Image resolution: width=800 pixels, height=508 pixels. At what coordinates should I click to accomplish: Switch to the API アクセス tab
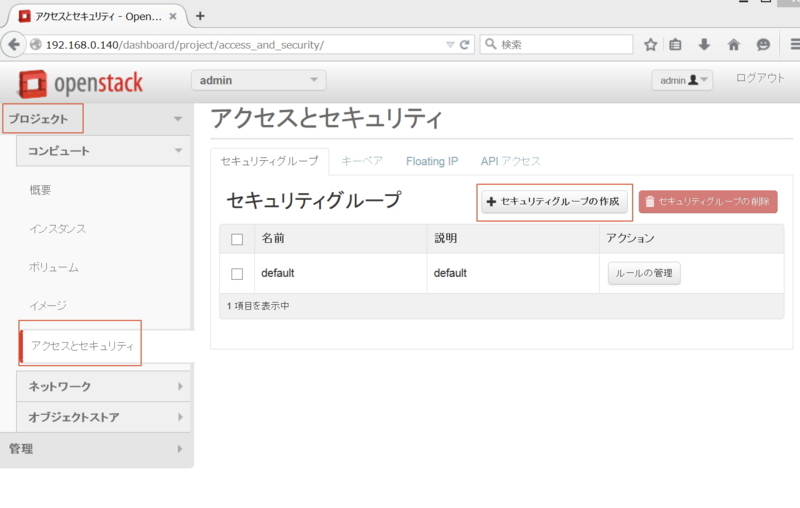click(x=510, y=161)
